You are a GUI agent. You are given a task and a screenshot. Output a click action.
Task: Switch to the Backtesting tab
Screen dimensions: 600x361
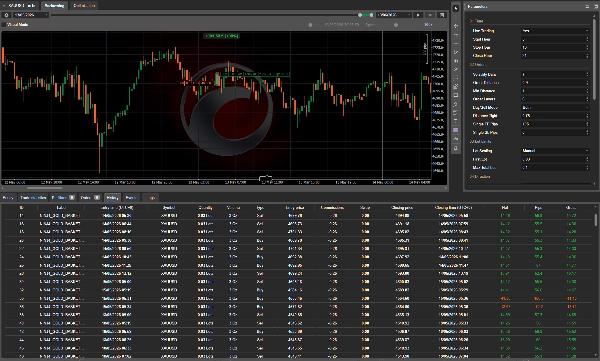point(54,5)
